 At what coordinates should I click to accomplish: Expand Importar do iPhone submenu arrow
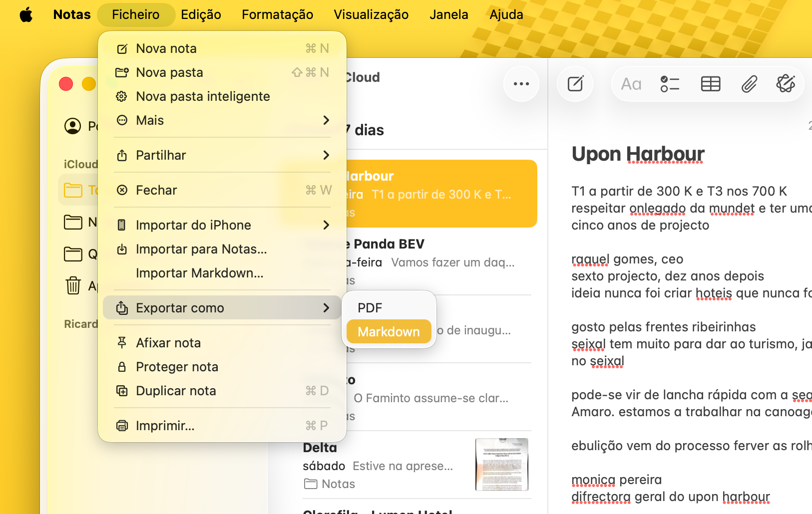326,225
